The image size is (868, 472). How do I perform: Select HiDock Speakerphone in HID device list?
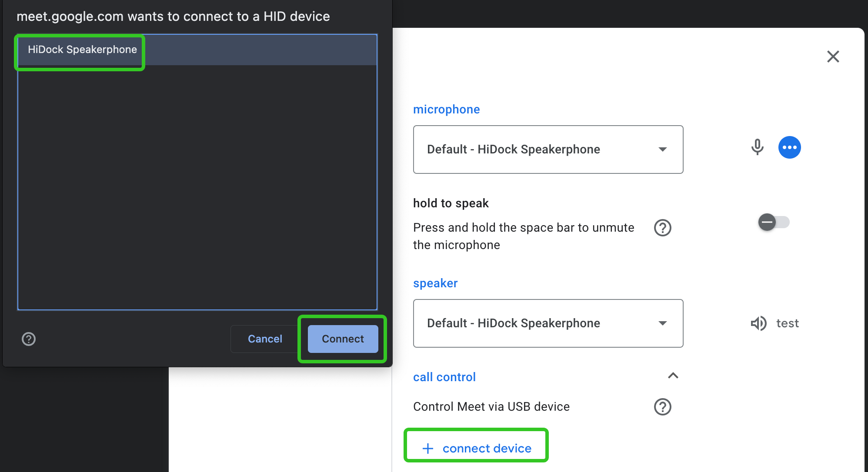tap(197, 50)
